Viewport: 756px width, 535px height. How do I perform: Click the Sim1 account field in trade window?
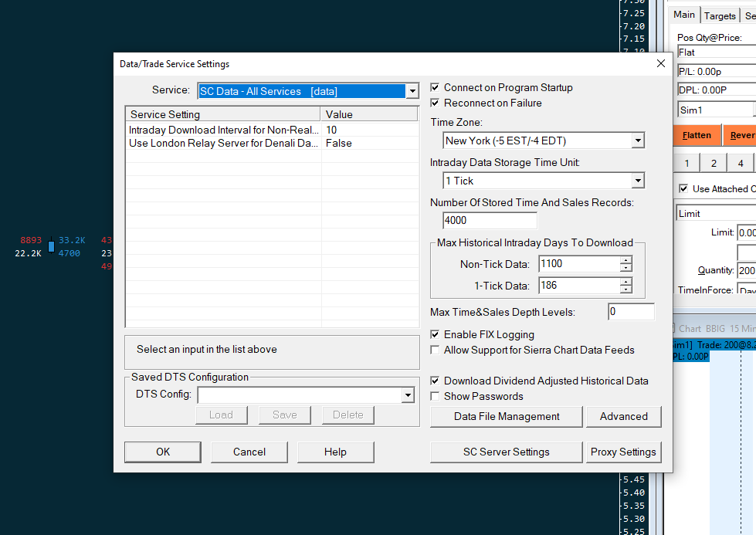716,110
